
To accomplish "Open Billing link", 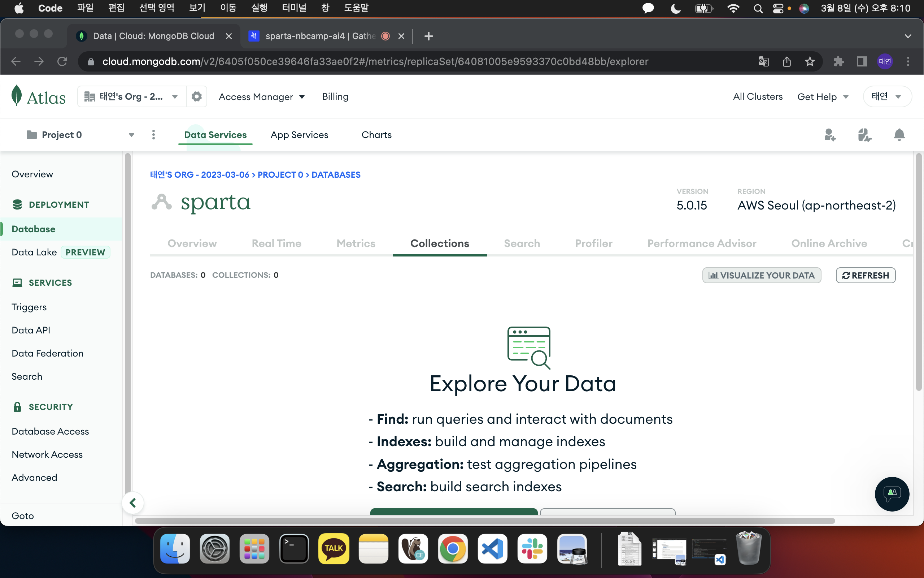I will [x=335, y=96].
